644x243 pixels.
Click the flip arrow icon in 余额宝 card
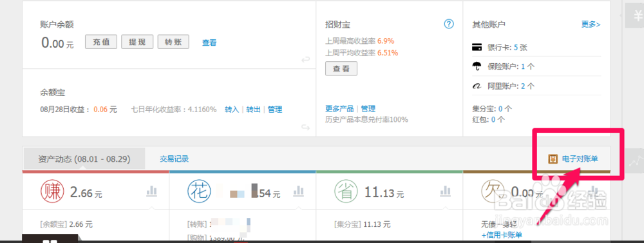305,128
